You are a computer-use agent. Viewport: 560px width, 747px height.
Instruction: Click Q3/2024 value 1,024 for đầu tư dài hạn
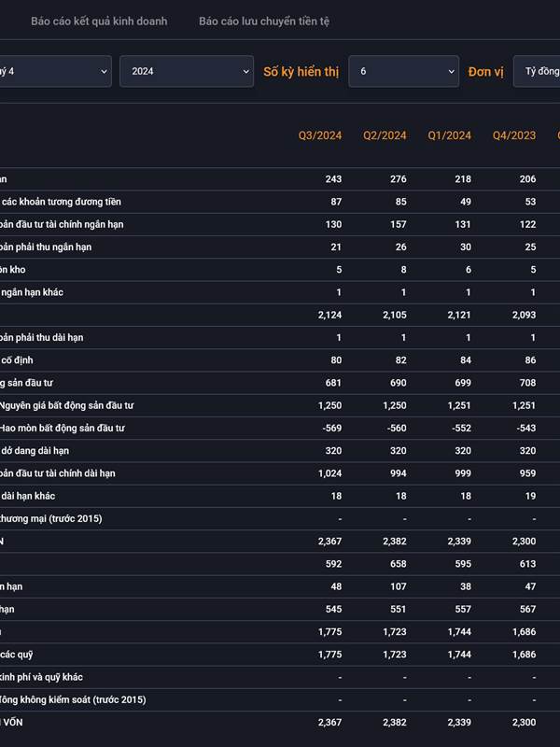pos(330,473)
